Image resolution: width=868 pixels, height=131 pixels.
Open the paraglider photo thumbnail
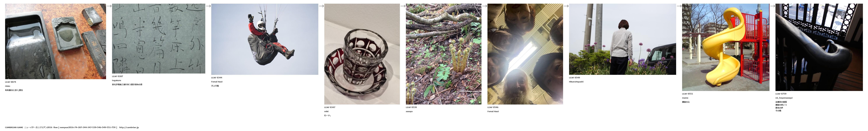coord(265,39)
